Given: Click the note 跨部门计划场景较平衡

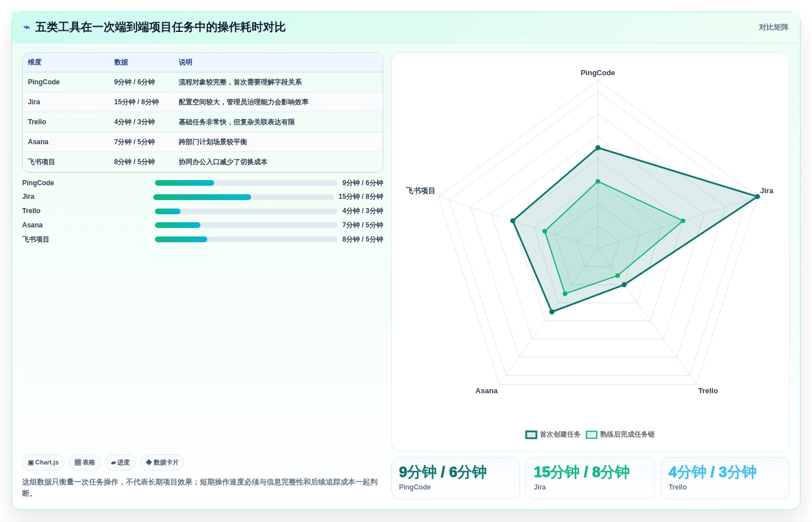Looking at the screenshot, I should pos(213,142).
